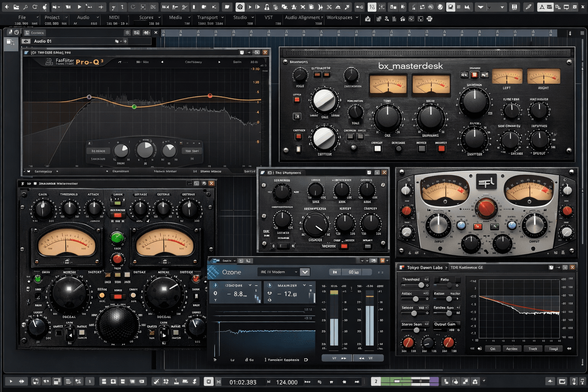Click the Clk button in Tokyo Dawn Labs

(x=493, y=349)
